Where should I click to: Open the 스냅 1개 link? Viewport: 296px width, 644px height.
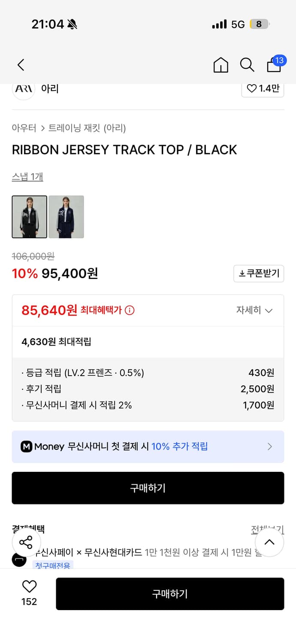click(x=27, y=176)
